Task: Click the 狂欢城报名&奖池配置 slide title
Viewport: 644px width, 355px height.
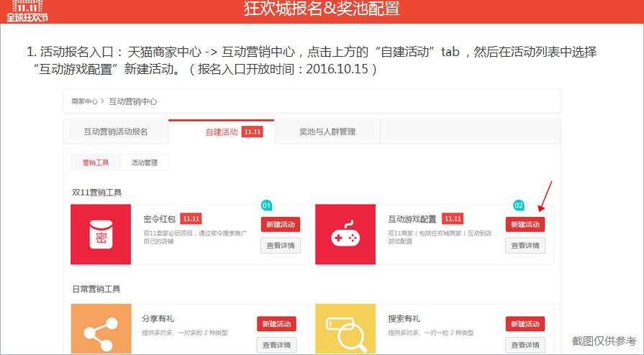Action: [x=322, y=9]
